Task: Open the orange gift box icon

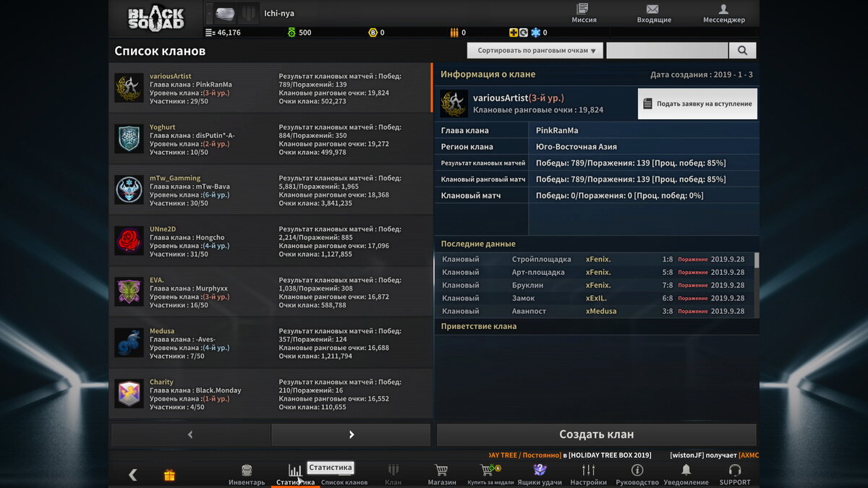Action: pos(169,475)
